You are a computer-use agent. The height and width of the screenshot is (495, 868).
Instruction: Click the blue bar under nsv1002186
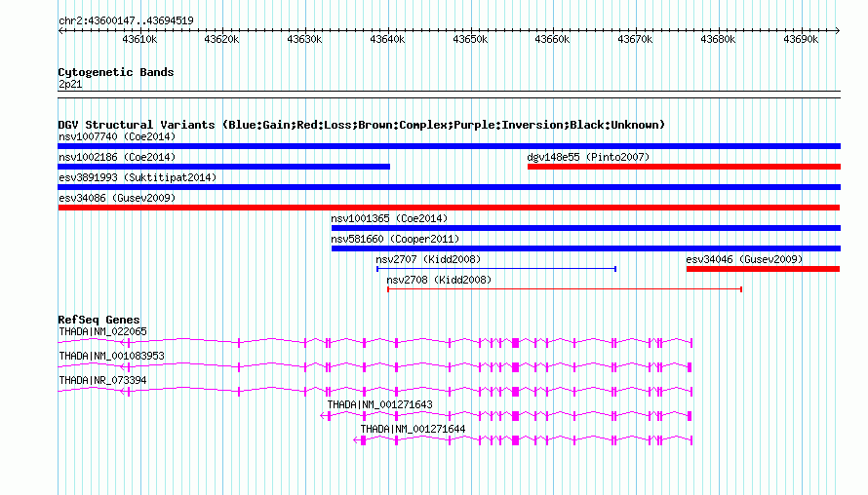tap(223, 167)
